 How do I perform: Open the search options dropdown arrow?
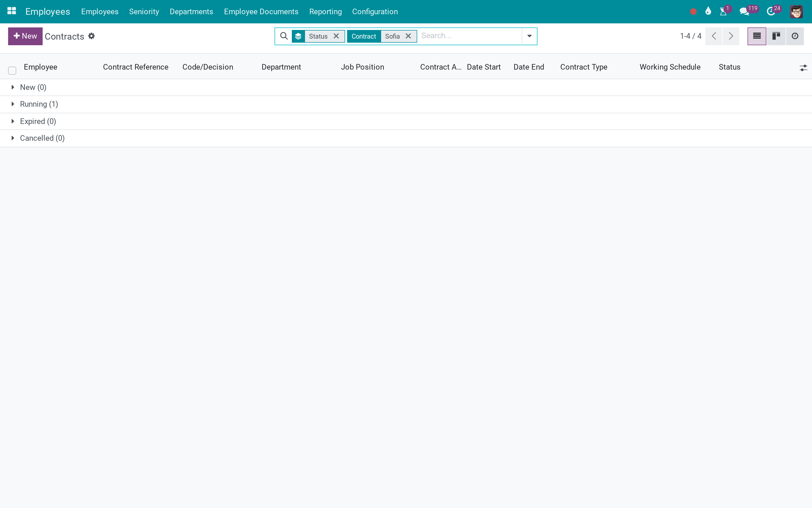click(530, 36)
